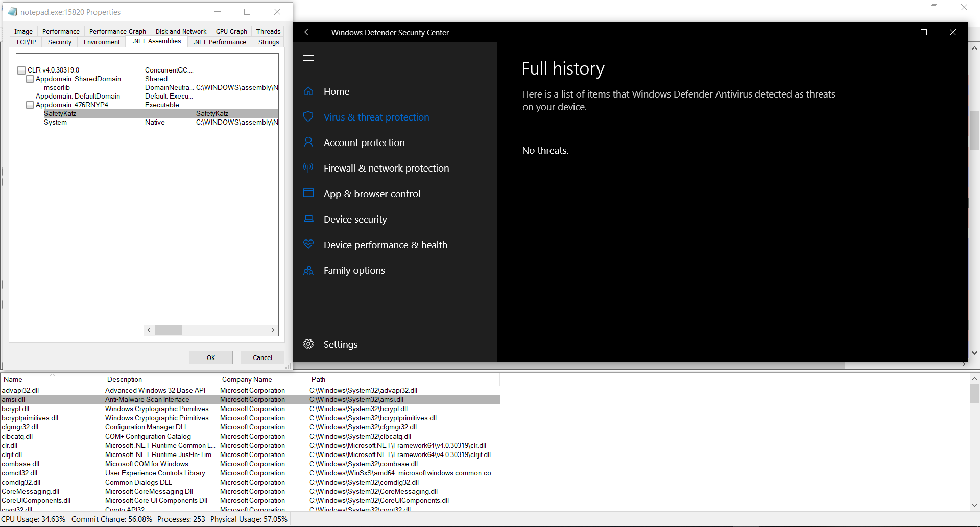Sort DLL list by Name column

[52, 379]
